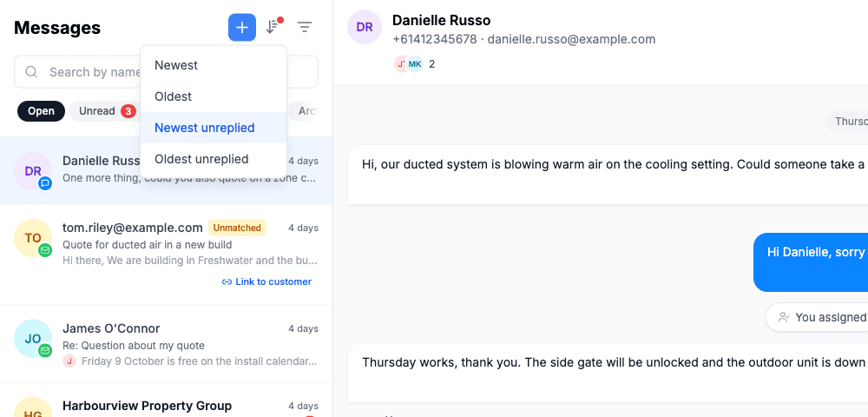
Task: Click James O'Connor's green email badge
Action: point(45,351)
